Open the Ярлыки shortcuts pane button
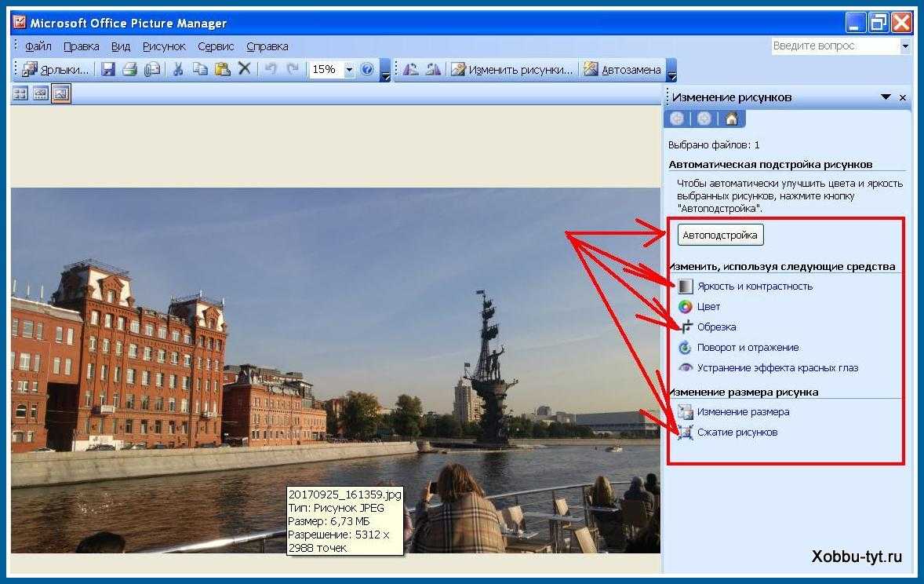 click(55, 70)
